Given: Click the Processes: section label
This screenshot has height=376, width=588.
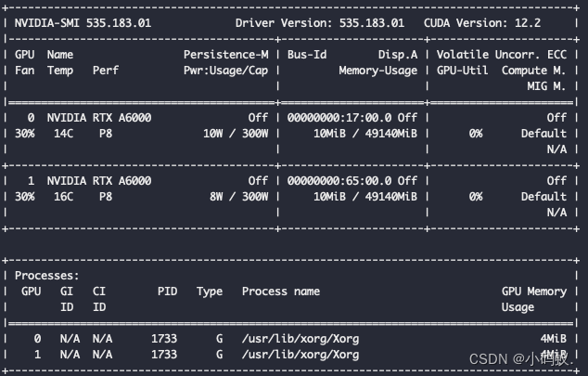Looking at the screenshot, I should [x=47, y=276].
